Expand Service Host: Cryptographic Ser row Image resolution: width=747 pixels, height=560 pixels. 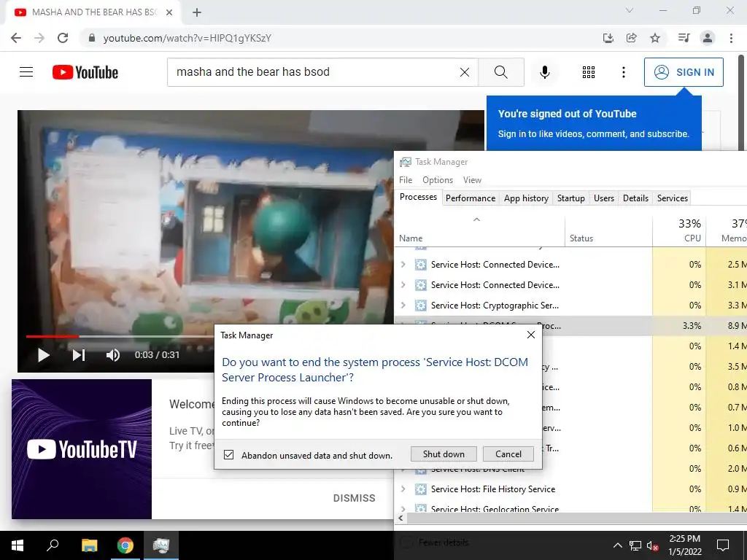(x=403, y=306)
